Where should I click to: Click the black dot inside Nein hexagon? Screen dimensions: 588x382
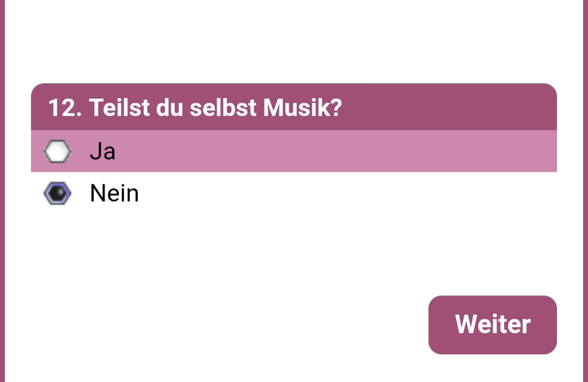coord(57,193)
